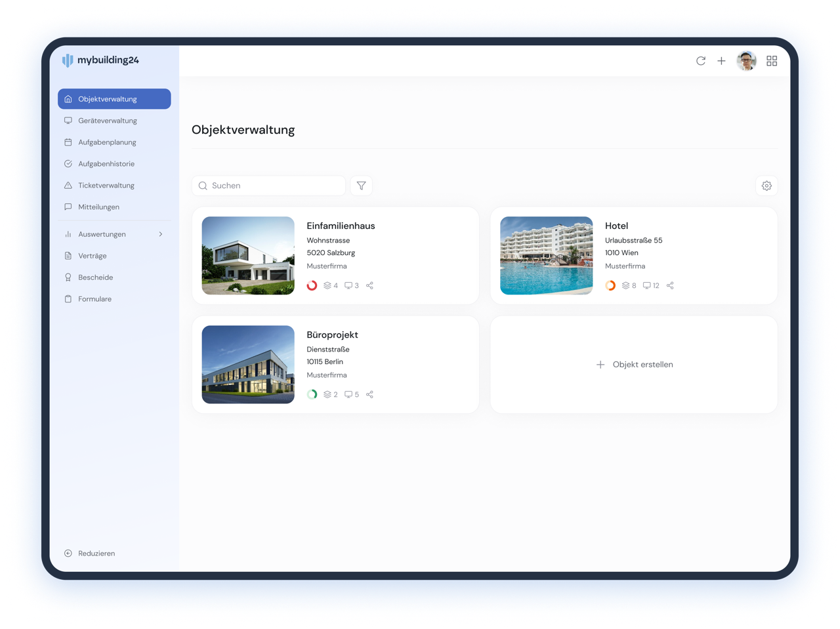Click the mybuilding24 logo
Screen dimensions: 840x629
click(x=100, y=60)
